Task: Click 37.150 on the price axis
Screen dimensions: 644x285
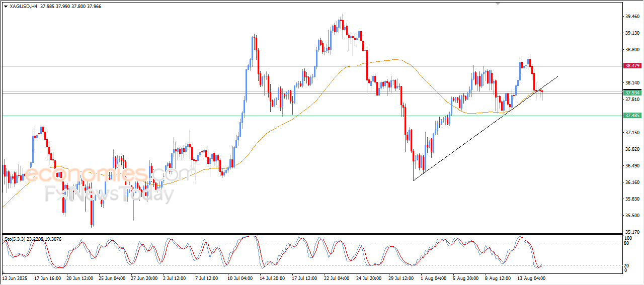Action: 633,133
